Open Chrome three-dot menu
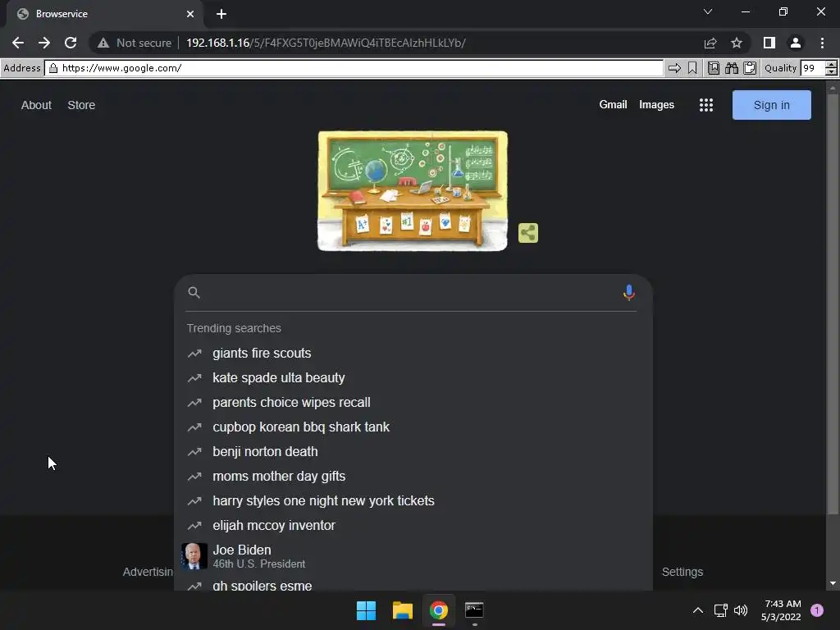This screenshot has height=630, width=840. click(x=822, y=43)
